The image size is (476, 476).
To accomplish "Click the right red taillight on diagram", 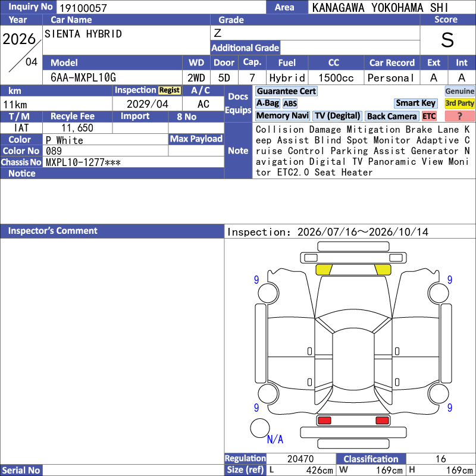I will tap(382, 421).
